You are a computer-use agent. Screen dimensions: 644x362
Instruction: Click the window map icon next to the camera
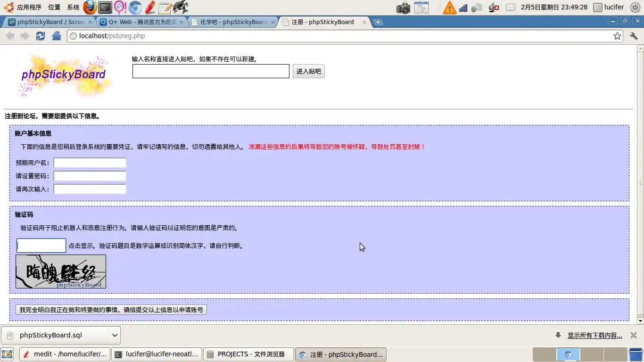tap(421, 8)
